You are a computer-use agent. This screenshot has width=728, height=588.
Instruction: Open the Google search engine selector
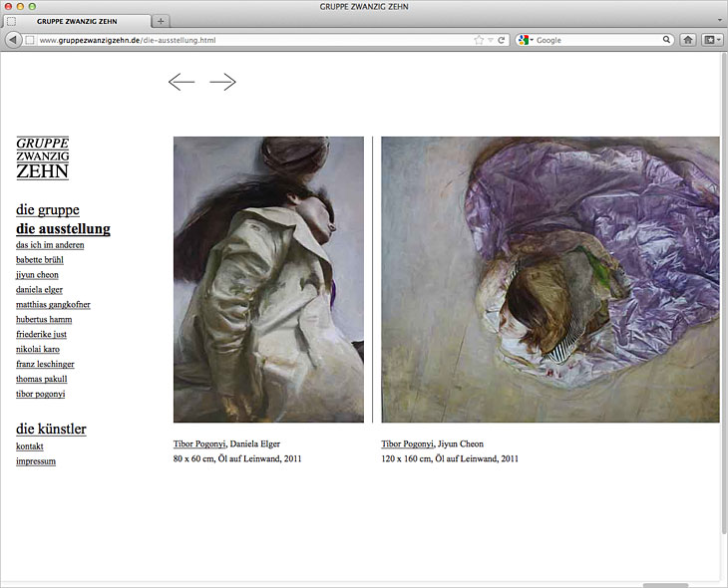[x=526, y=40]
